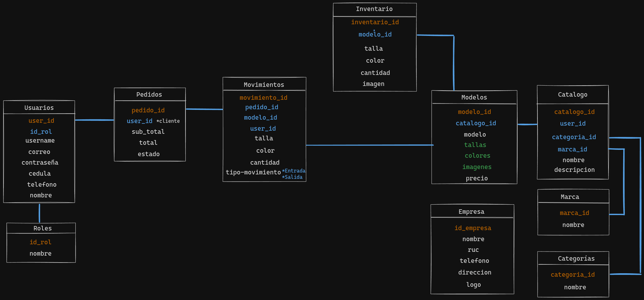Select user_id in Pedidos table

click(x=140, y=121)
